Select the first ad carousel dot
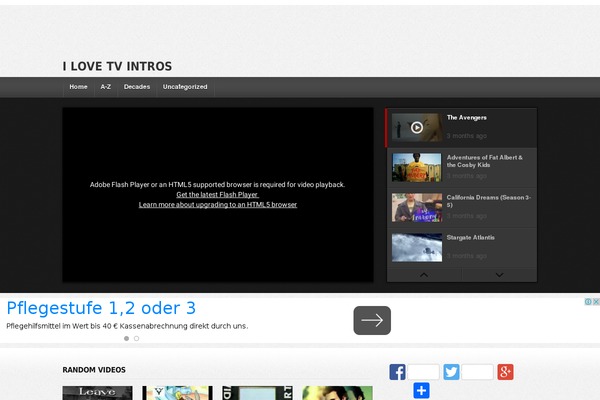The image size is (600, 400). pyautogui.click(x=126, y=338)
